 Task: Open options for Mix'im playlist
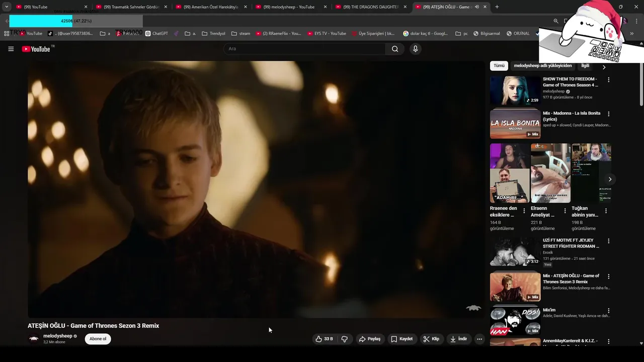609,311
